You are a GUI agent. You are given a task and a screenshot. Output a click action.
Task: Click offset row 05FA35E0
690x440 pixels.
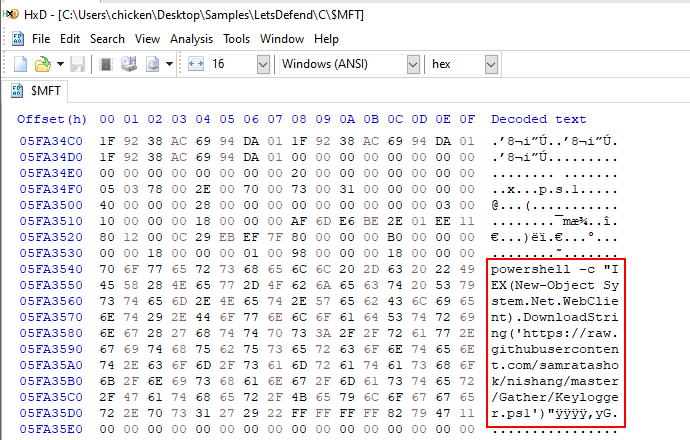[x=51, y=429]
